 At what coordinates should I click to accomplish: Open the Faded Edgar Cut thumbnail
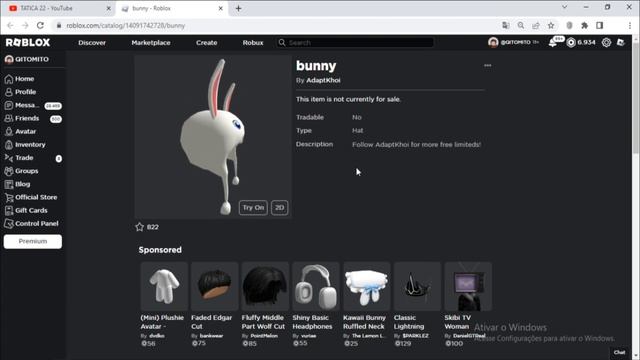coord(214,286)
